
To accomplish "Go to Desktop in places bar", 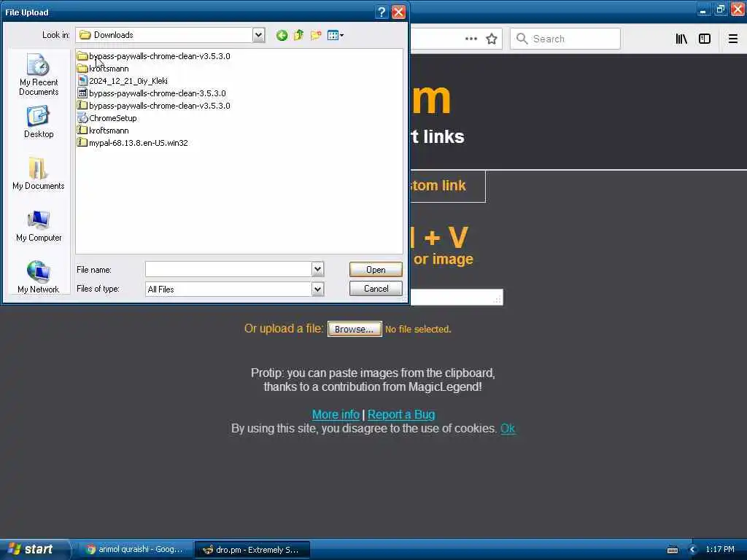I will click(x=39, y=122).
